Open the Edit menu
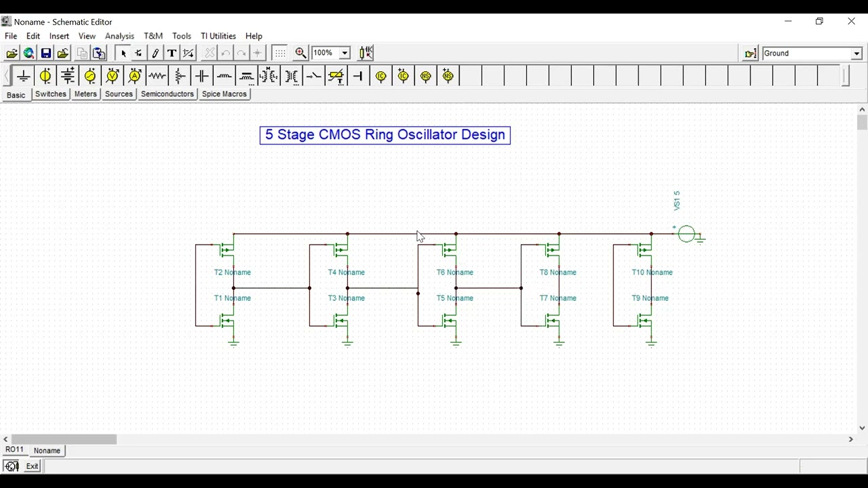The image size is (868, 488). pyautogui.click(x=33, y=36)
